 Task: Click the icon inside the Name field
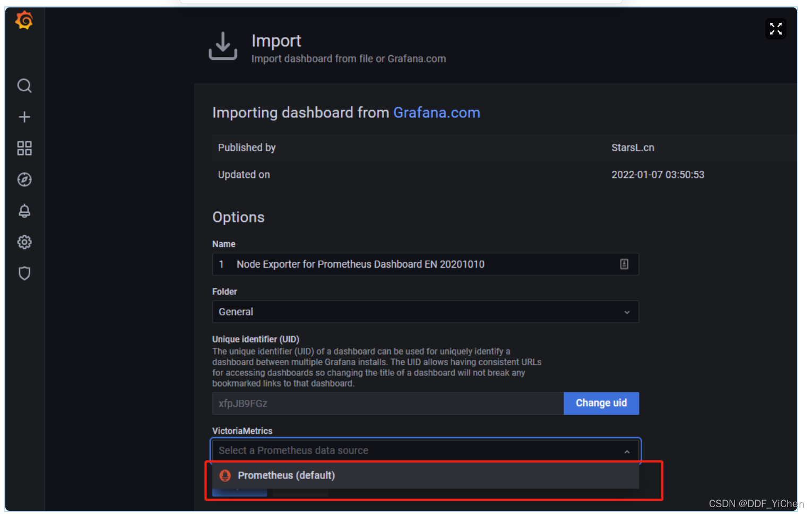point(624,264)
